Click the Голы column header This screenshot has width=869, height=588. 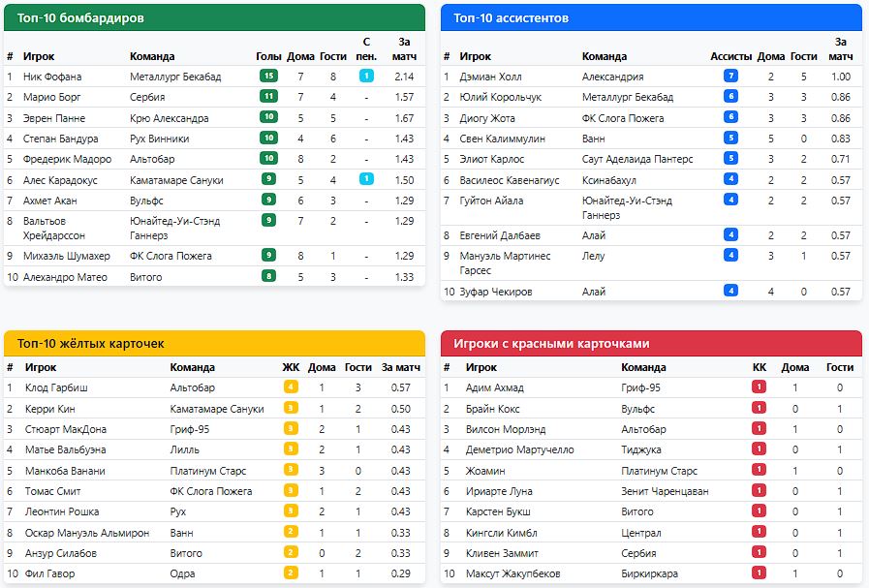coord(268,56)
